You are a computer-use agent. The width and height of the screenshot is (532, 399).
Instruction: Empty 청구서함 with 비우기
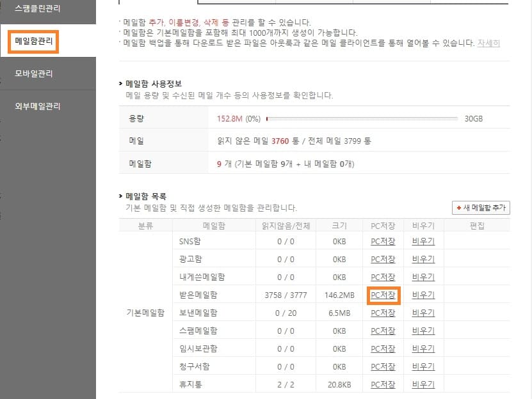pos(423,367)
